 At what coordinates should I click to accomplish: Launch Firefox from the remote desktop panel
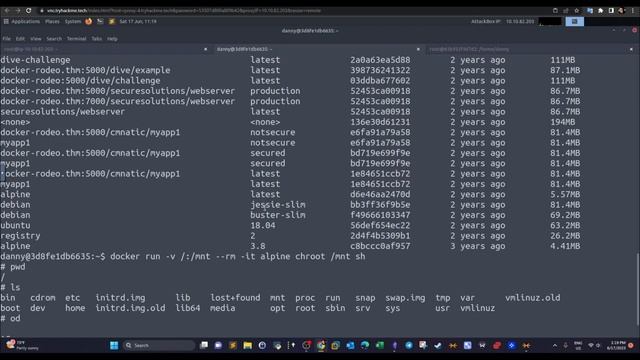click(x=89, y=21)
